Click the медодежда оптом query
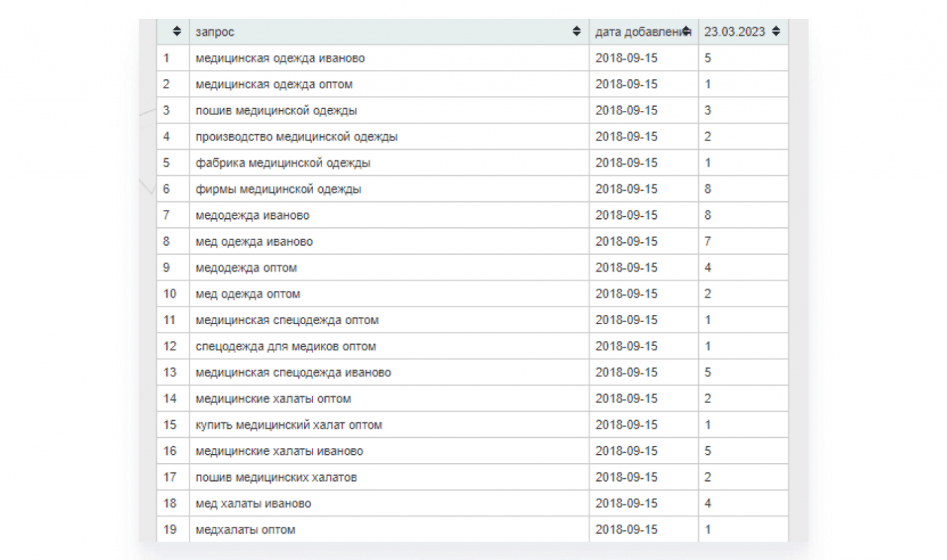947x560 pixels. click(246, 268)
